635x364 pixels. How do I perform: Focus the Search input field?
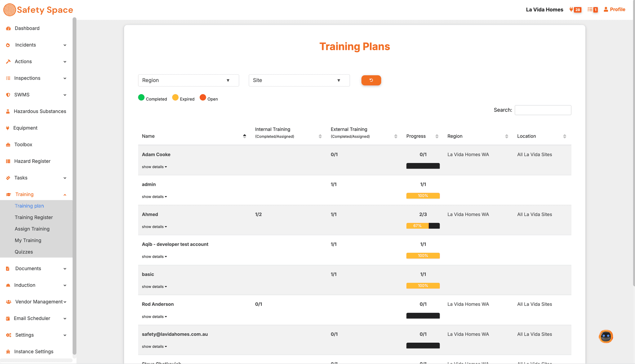click(x=543, y=110)
